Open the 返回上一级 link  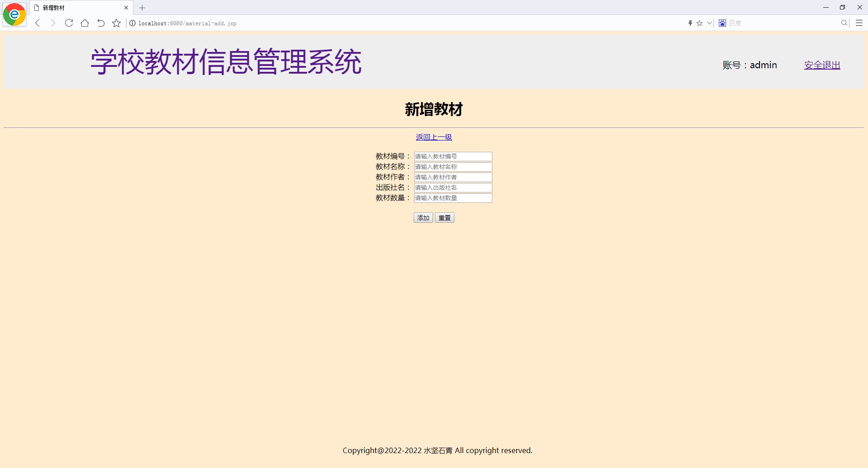pyautogui.click(x=434, y=137)
